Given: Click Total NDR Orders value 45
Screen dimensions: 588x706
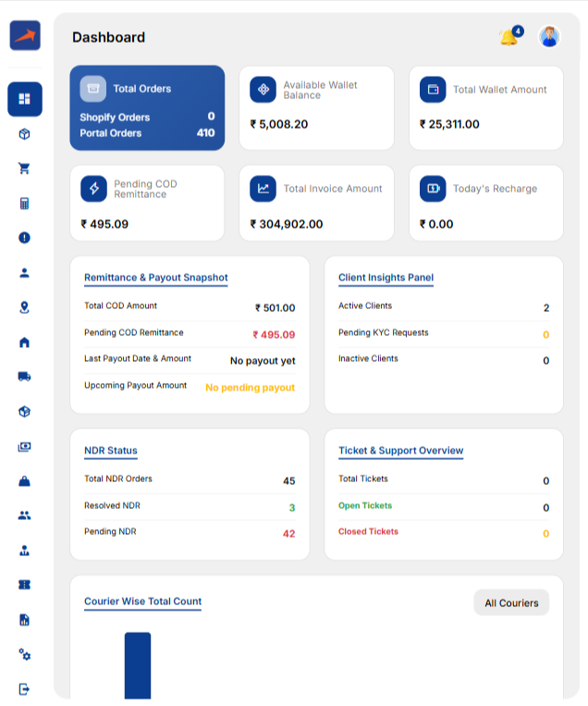Looking at the screenshot, I should pyautogui.click(x=288, y=481).
